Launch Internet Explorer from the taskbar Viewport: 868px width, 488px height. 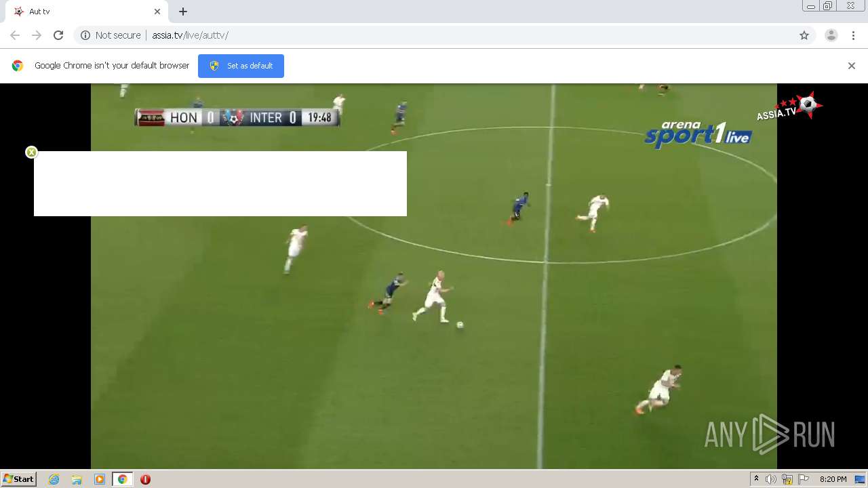pos(54,479)
